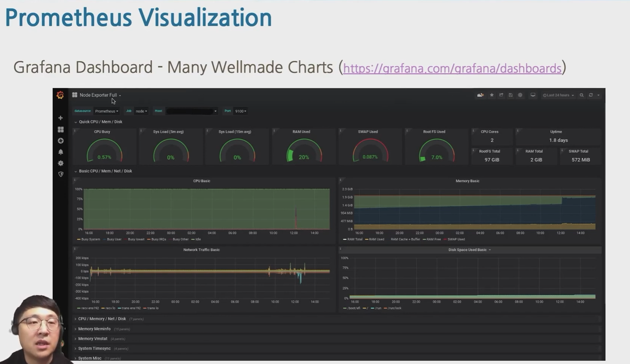Image resolution: width=630 pixels, height=364 pixels.
Task: Click the dashboard grid icon beside title
Action: point(75,95)
